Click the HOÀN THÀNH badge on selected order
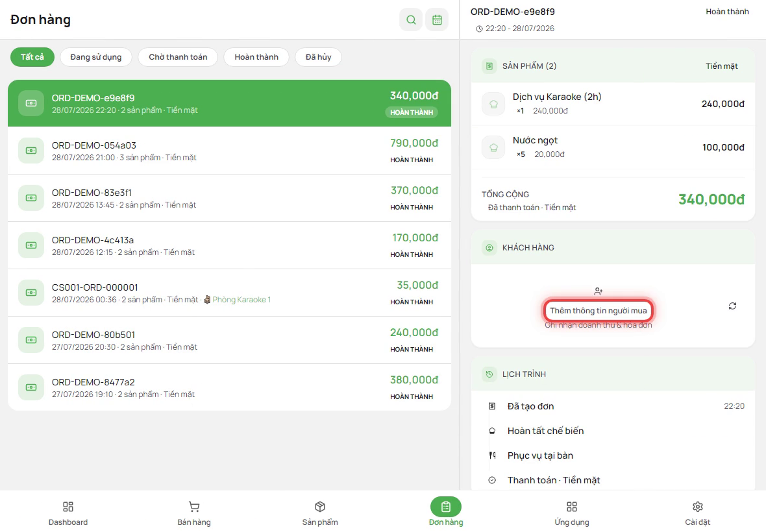766x532 pixels. pyautogui.click(x=412, y=112)
